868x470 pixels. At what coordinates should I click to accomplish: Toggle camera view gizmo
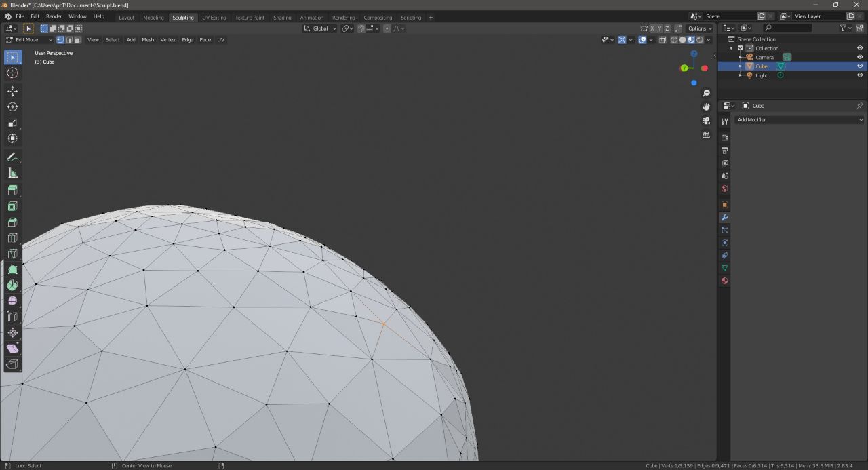[x=706, y=121]
